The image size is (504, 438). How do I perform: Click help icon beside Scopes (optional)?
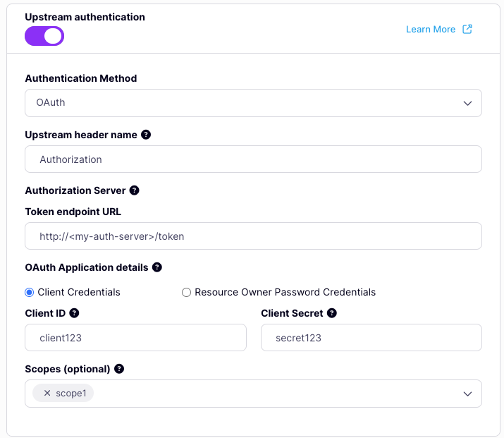pyautogui.click(x=119, y=369)
